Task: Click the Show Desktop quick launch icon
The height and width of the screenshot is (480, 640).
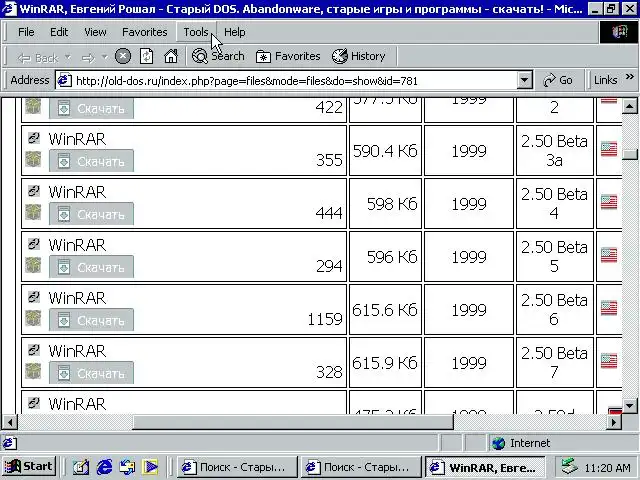Action: tap(81, 467)
